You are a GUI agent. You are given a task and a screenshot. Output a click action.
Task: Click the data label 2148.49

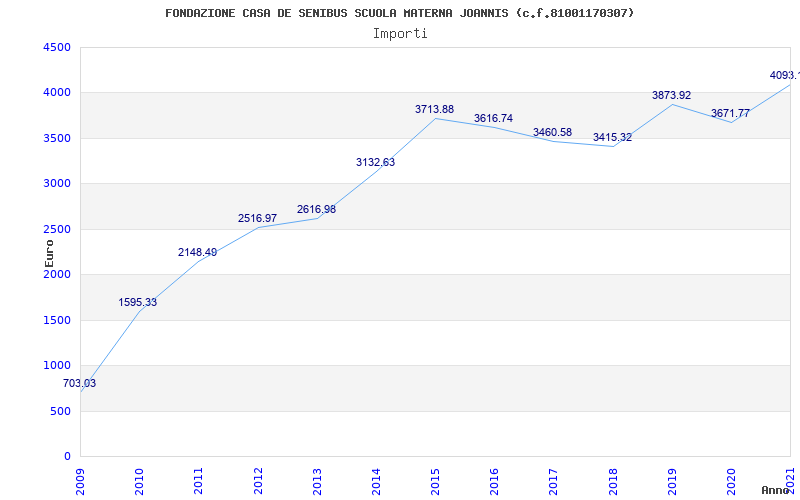[197, 252]
